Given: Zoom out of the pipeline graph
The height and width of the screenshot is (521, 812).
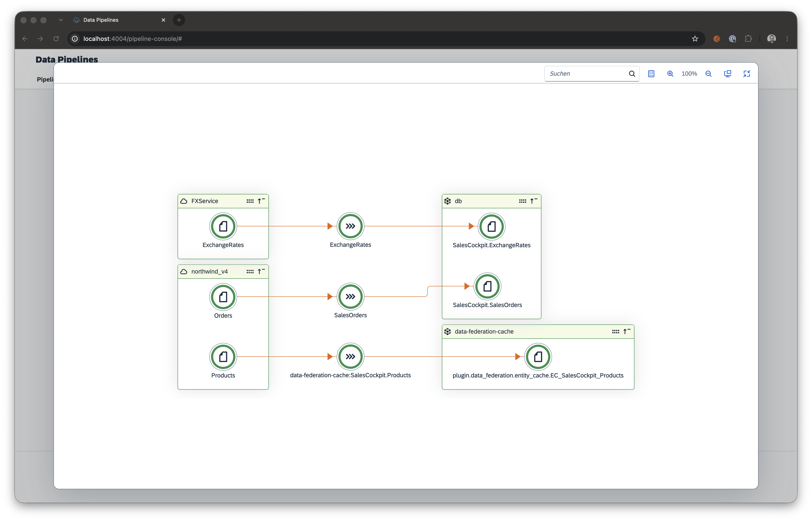Looking at the screenshot, I should click(x=708, y=74).
